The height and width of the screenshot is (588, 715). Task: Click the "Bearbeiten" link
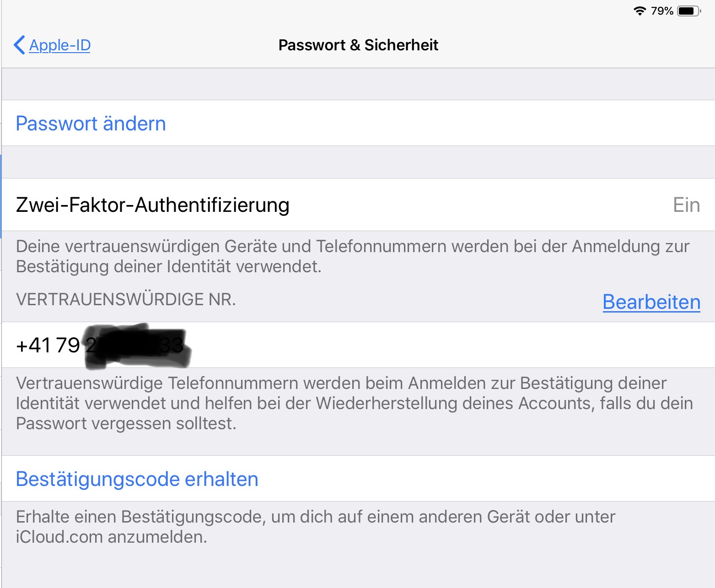pos(651,302)
